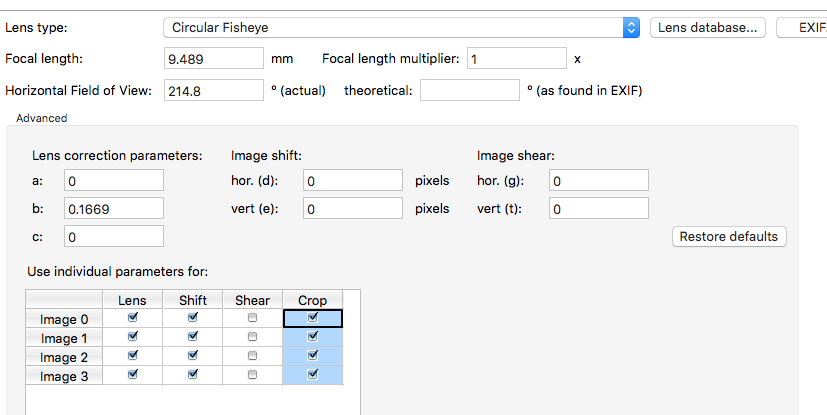Click the lens correction parameter c field
827x415 pixels.
click(114, 236)
